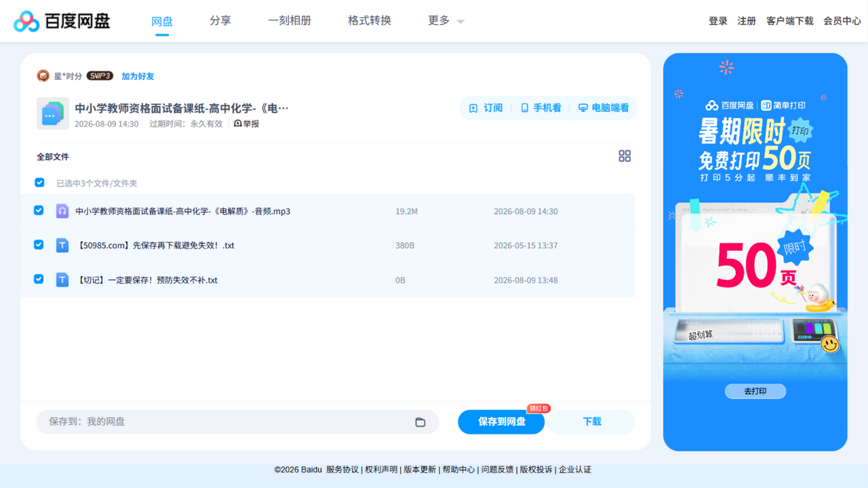Uncheck the 【50985.com】 txt file checkbox

pos(39,245)
